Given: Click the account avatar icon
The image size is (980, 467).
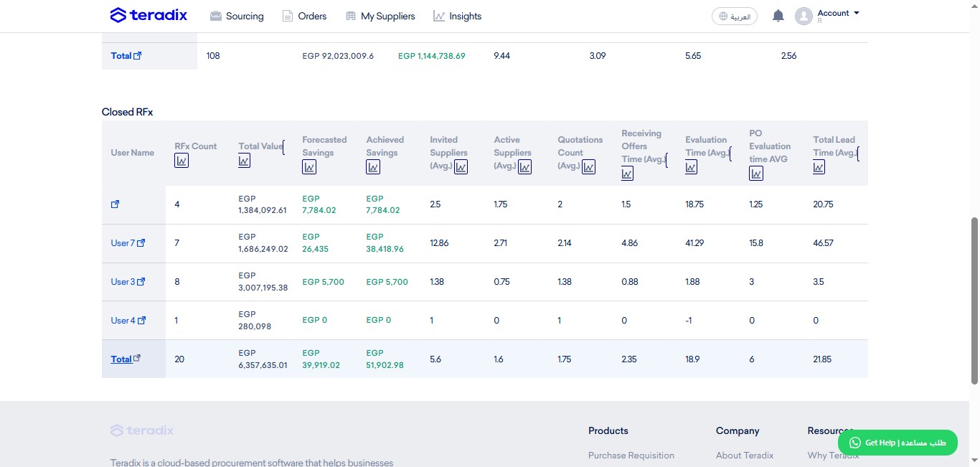Looking at the screenshot, I should point(804,16).
